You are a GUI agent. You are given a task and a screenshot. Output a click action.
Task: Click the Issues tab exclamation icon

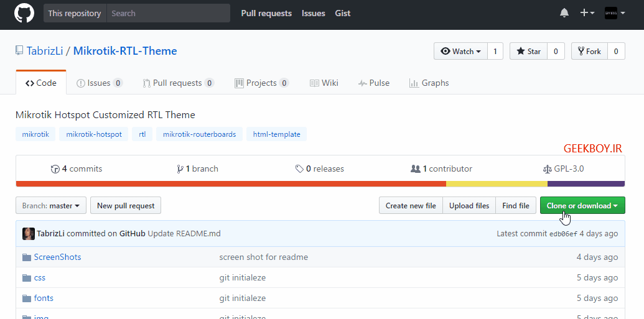(81, 83)
